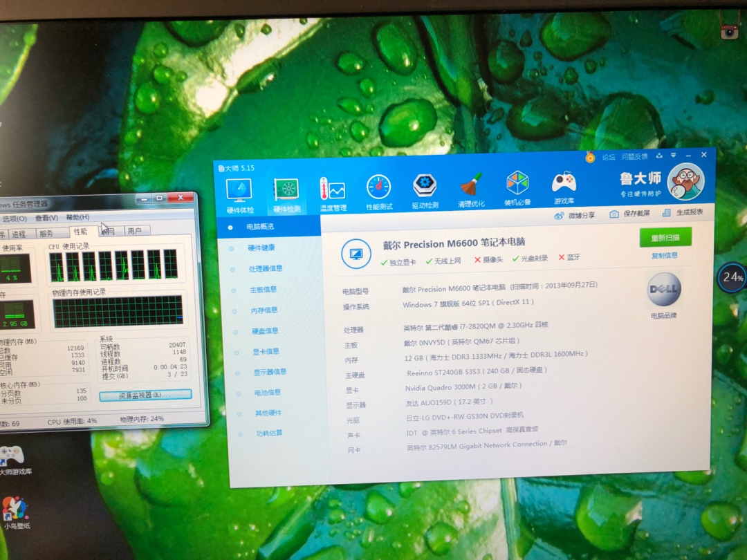The width and height of the screenshot is (747, 560).
Task: Open the 清理优化 broom icon
Action: (471, 190)
